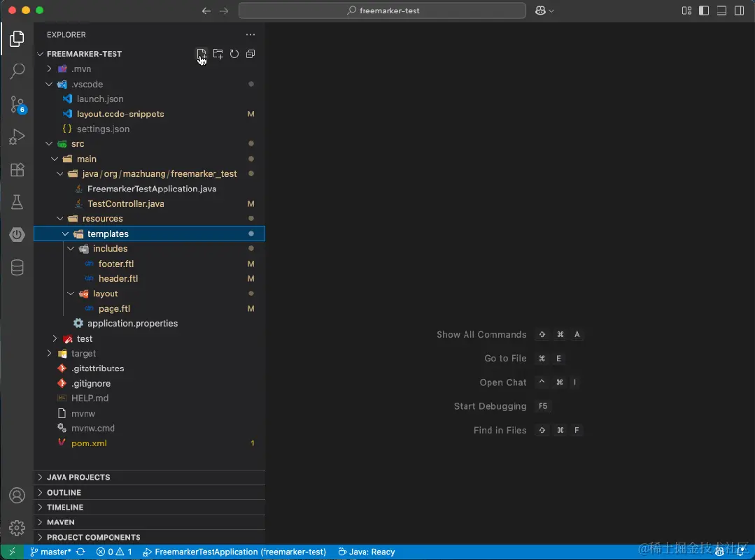755x560 pixels.
Task: Select the java/org/mazhuang/freemarker_test package folder
Action: pos(149,173)
